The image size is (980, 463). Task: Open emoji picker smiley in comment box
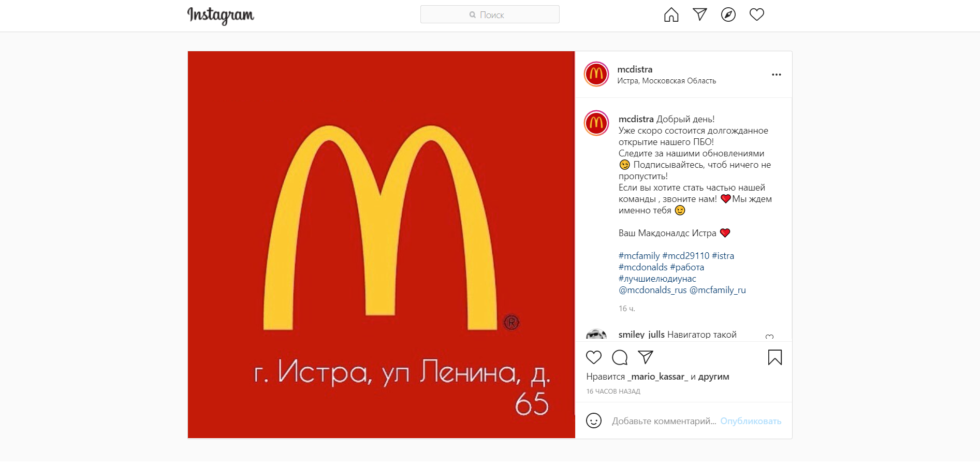point(594,421)
